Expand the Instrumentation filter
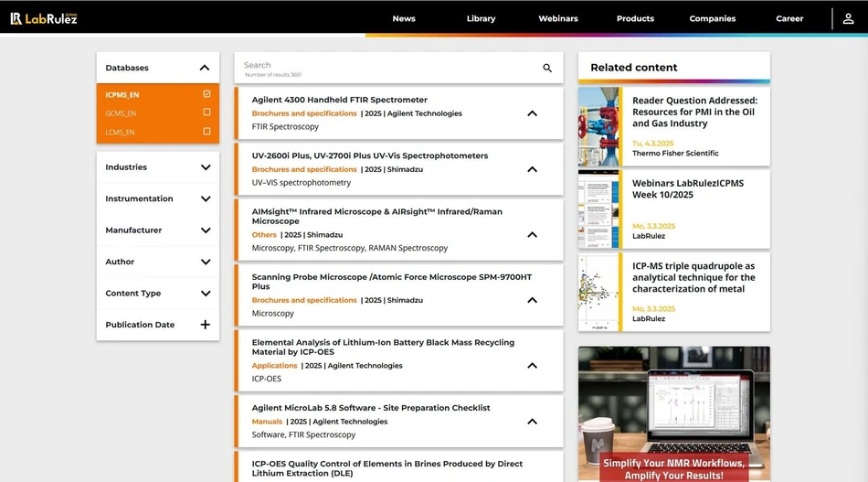868x482 pixels. pyautogui.click(x=206, y=198)
